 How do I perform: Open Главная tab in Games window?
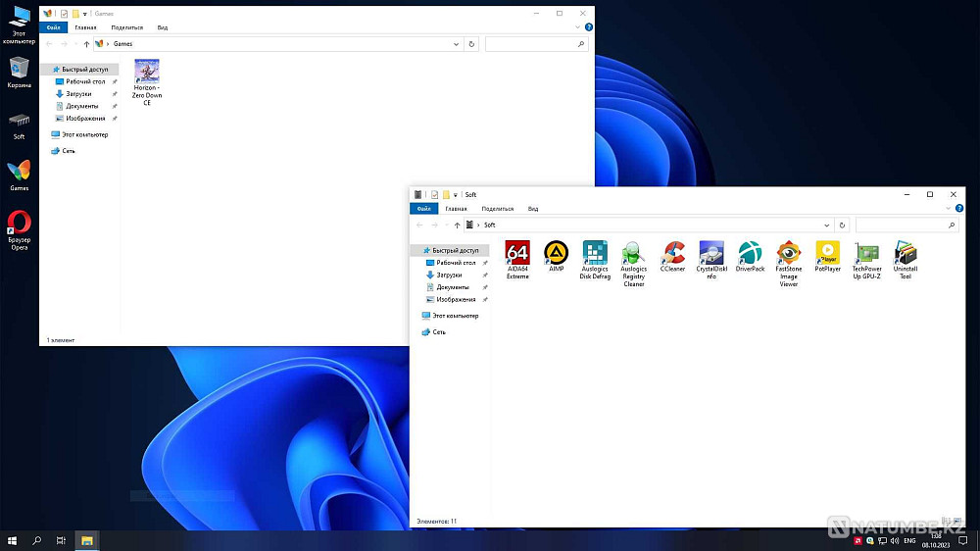(x=85, y=27)
